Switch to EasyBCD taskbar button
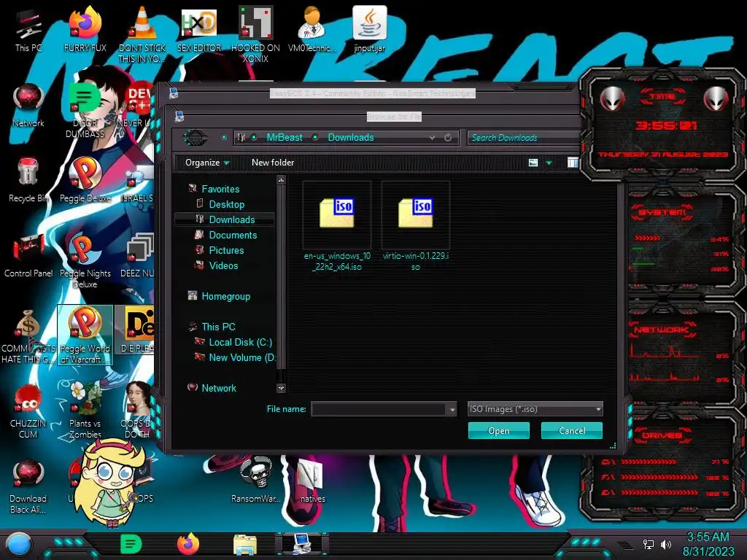The image size is (747, 560). (302, 544)
